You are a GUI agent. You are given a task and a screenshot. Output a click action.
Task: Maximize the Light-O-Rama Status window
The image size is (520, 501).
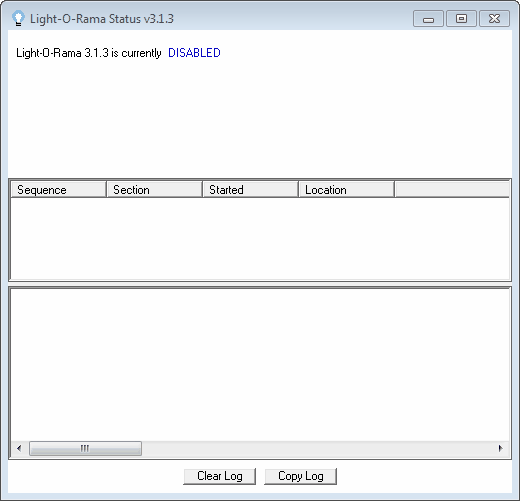461,19
